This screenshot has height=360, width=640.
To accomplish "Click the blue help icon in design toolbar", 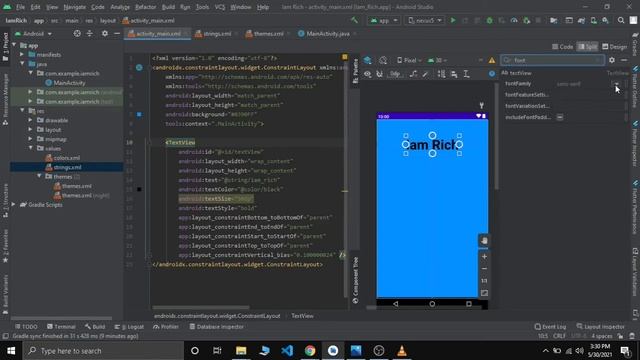I will click(x=492, y=74).
